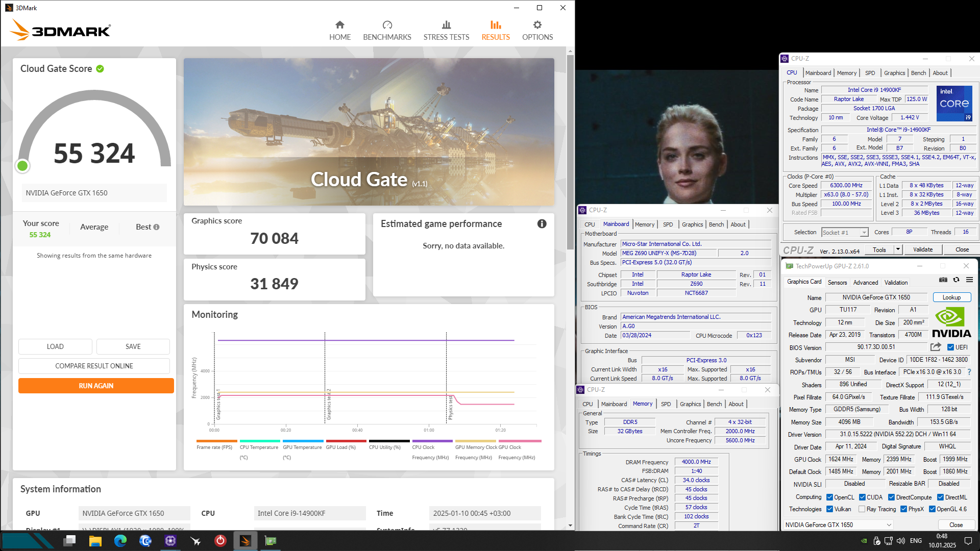
Task: Click the red GPU Load (%) legend swatch
Action: (346, 441)
